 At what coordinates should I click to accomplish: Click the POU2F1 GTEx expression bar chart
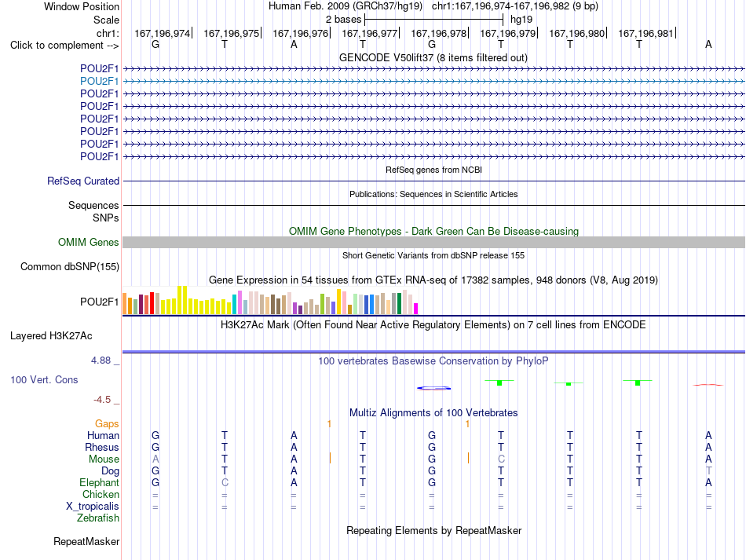(270, 300)
